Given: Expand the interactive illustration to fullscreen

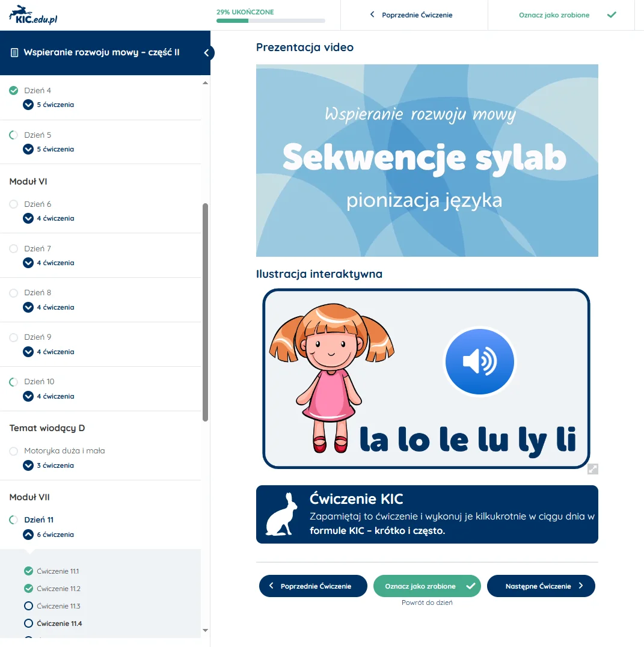Looking at the screenshot, I should (592, 469).
